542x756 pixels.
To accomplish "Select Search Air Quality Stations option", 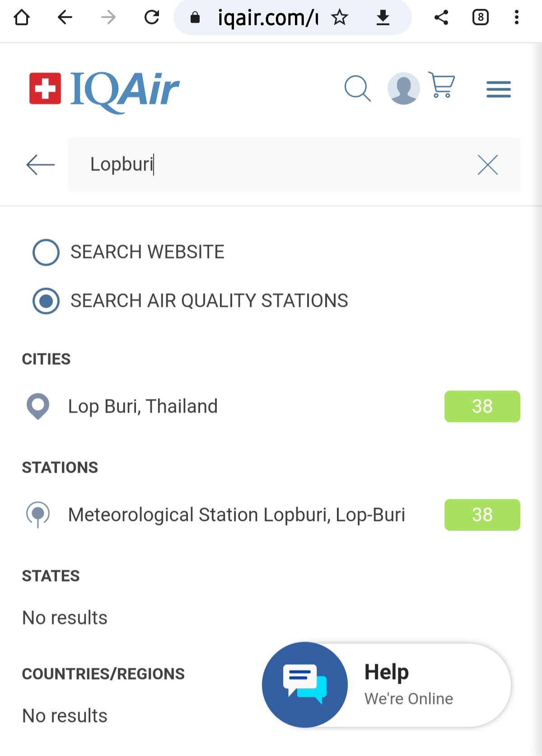I will tap(46, 301).
